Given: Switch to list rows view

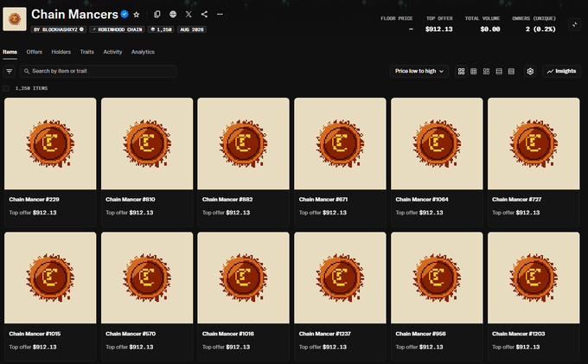Looking at the screenshot, I should pos(499,71).
